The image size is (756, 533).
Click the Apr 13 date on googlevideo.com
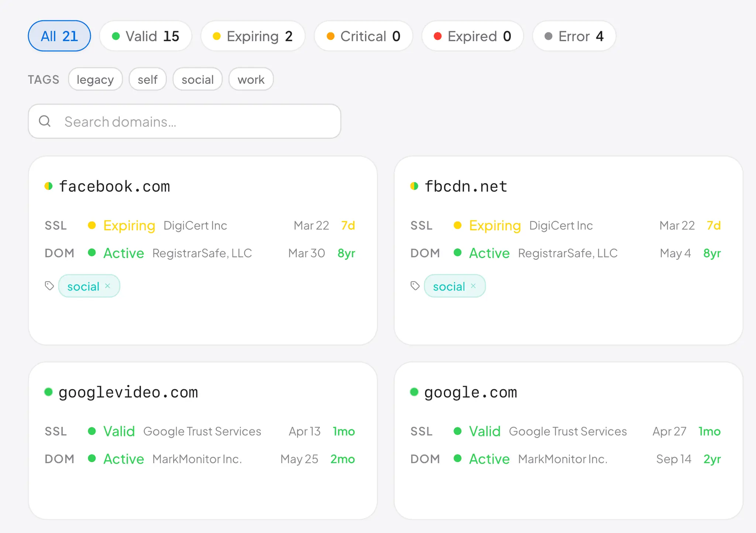[305, 431]
